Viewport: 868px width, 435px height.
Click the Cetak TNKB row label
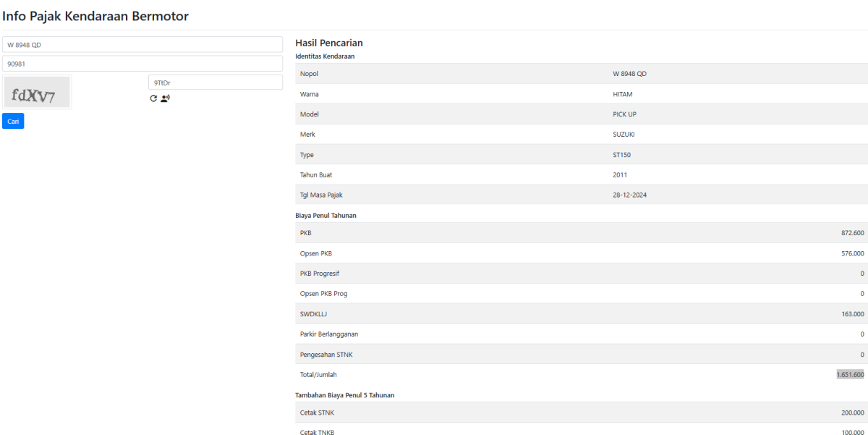(317, 433)
